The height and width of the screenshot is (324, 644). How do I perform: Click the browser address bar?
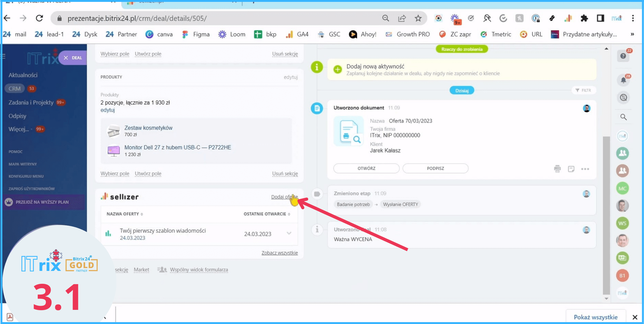[x=220, y=19]
